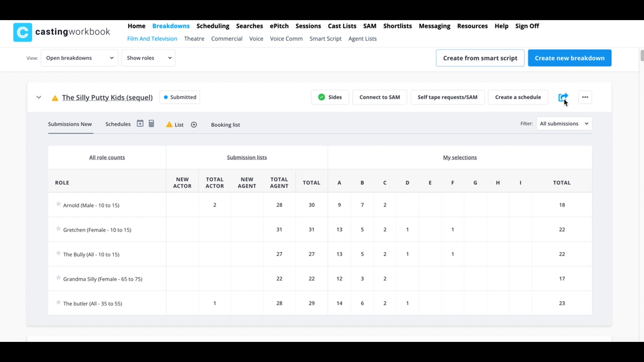Click the add schedule calendar icon
This screenshot has width=644, height=362.
(x=140, y=124)
